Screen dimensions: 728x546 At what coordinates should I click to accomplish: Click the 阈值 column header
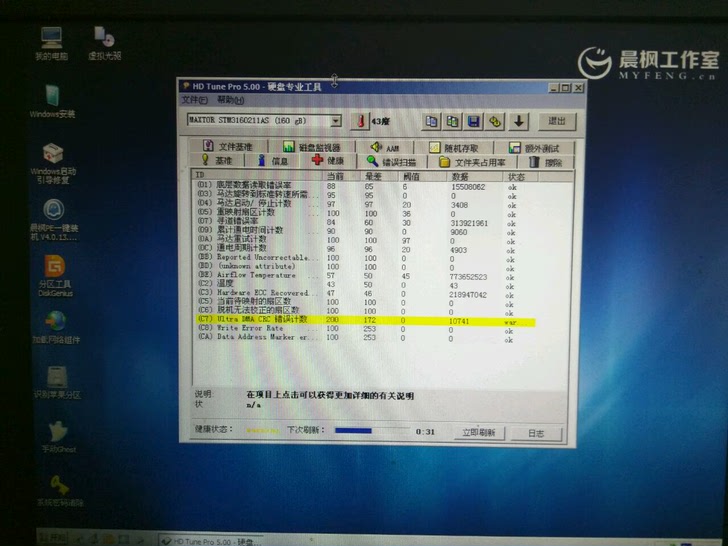(x=422, y=176)
